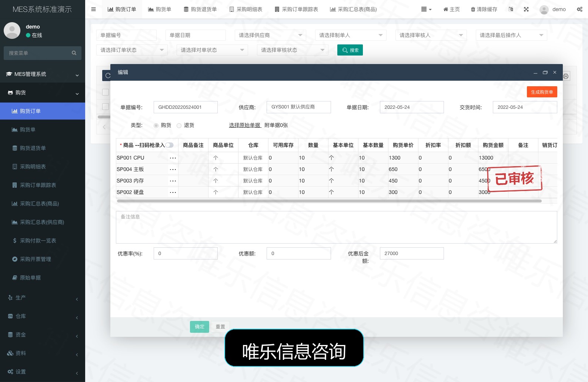Click the 优惠率(%) input field

(186, 254)
